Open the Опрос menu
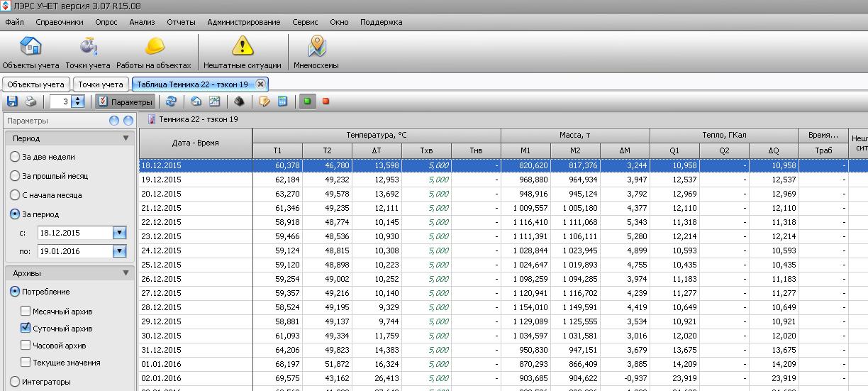The image size is (868, 391). tap(106, 22)
